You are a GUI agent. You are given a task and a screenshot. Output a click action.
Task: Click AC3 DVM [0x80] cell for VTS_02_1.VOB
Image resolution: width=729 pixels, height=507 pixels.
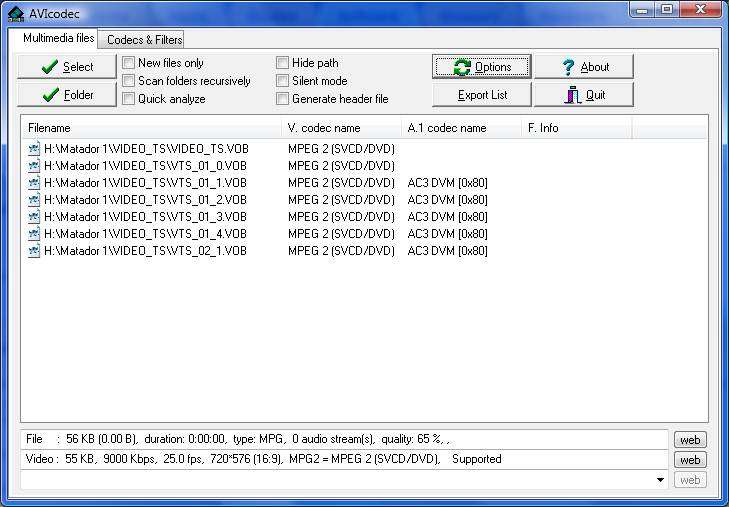tap(447, 251)
